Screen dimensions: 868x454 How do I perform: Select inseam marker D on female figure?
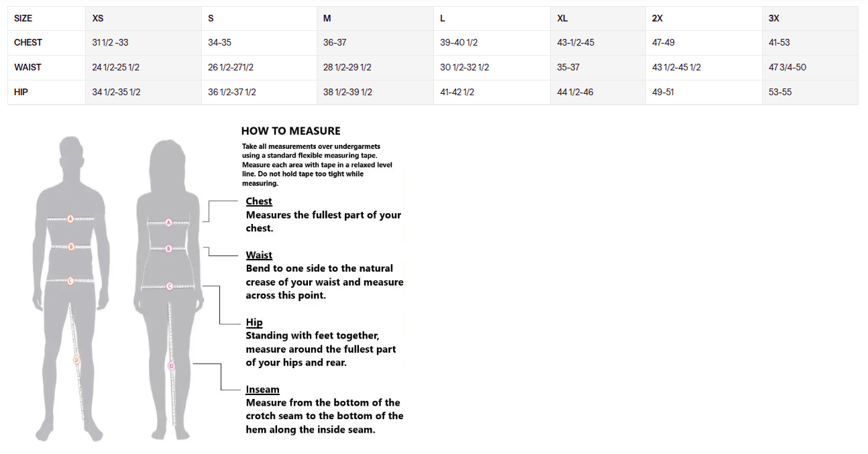tap(171, 366)
